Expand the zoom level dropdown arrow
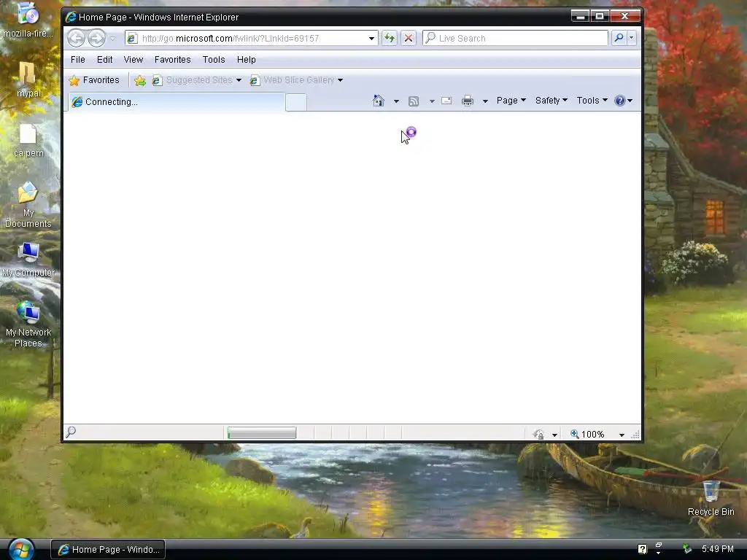 tap(622, 435)
